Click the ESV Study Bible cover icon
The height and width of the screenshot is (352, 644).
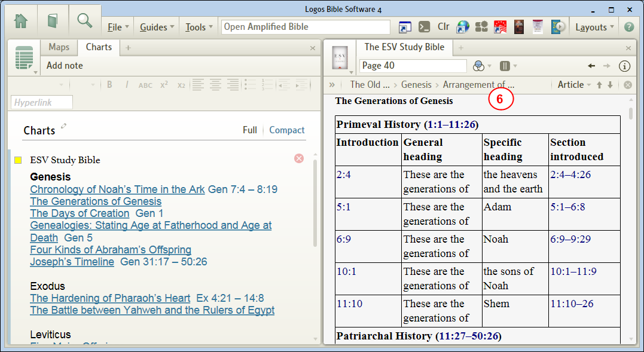(x=340, y=57)
